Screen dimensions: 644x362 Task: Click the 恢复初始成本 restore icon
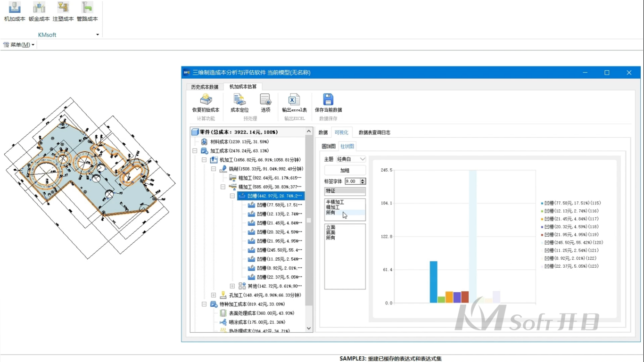206,100
